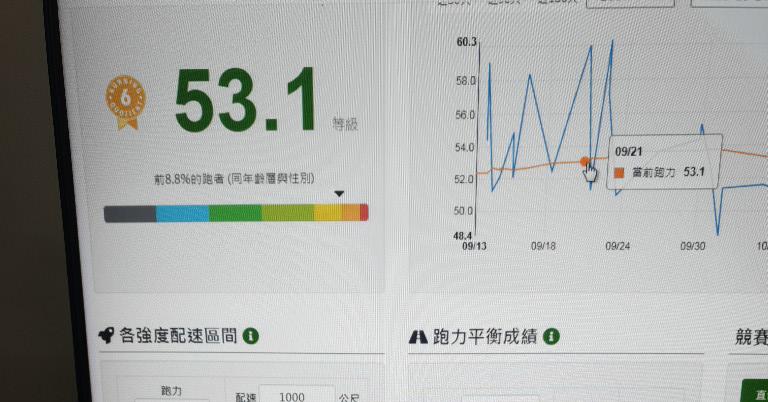Image resolution: width=768 pixels, height=402 pixels.
Task: Click the 09/18 date label on axis
Action: [x=543, y=246]
